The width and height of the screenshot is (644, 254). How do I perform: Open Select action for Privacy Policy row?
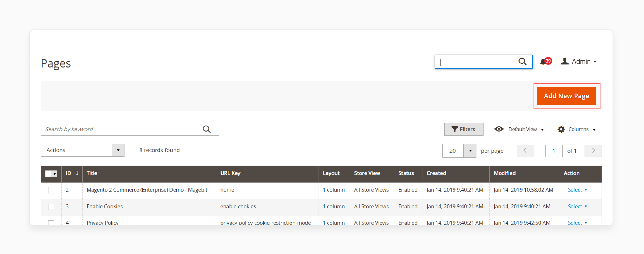pos(577,223)
